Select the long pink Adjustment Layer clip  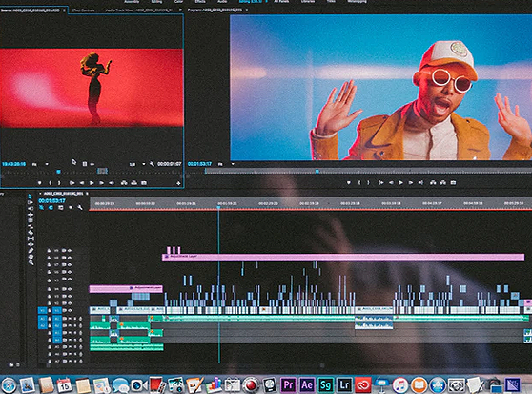coord(343,258)
